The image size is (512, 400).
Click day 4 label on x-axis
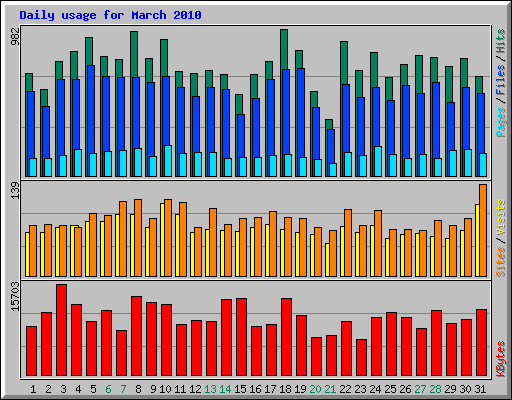click(x=78, y=389)
